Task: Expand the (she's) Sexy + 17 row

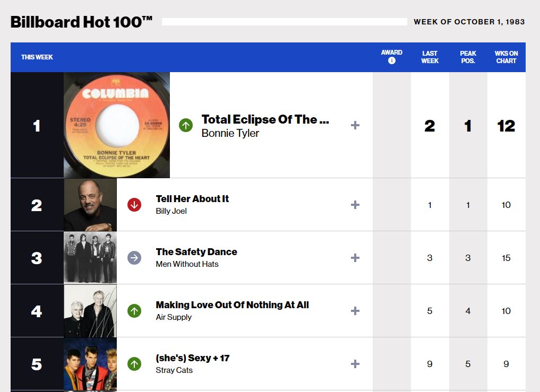Action: [x=355, y=364]
